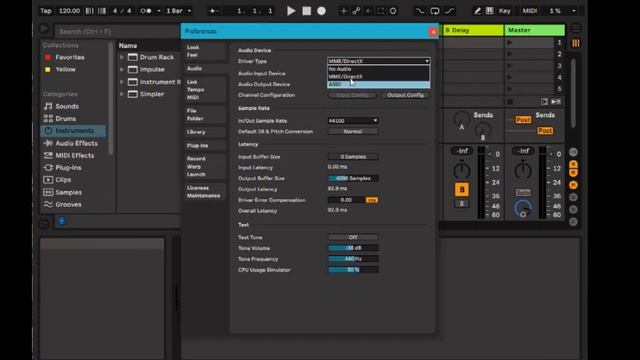Viewport: 640px width, 360px height.
Task: Start playback with the Play button
Action: click(x=291, y=11)
